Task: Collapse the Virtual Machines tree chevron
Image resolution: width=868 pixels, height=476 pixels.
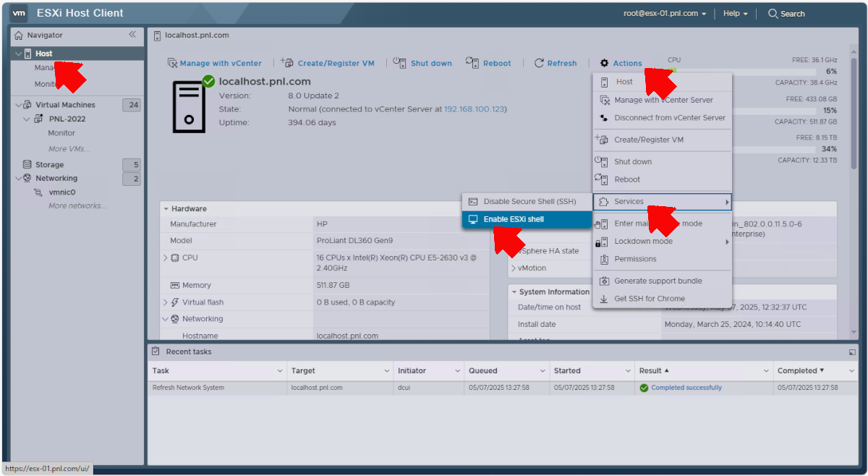Action: click(18, 105)
